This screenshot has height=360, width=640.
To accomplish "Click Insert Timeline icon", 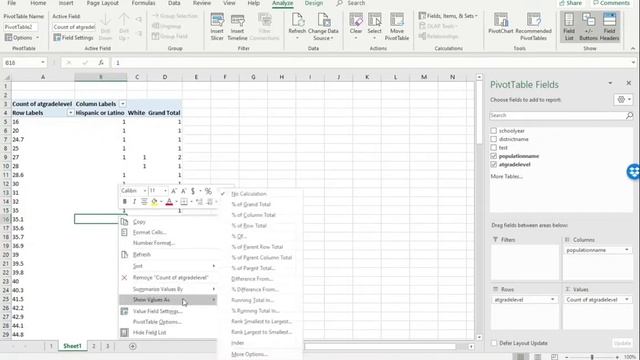I will (237, 27).
